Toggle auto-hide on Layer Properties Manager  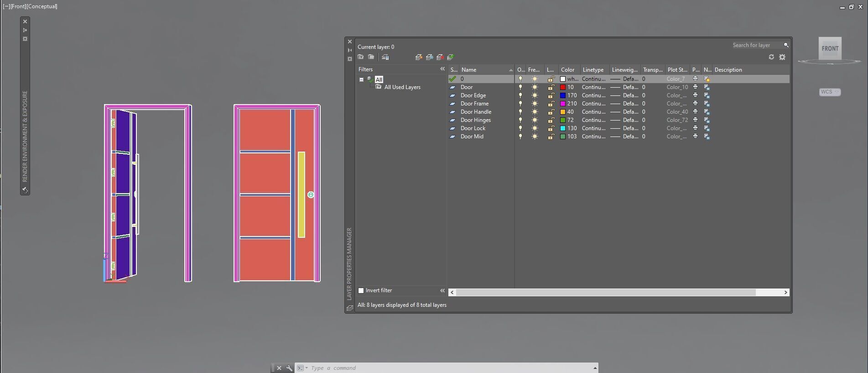coord(350,50)
